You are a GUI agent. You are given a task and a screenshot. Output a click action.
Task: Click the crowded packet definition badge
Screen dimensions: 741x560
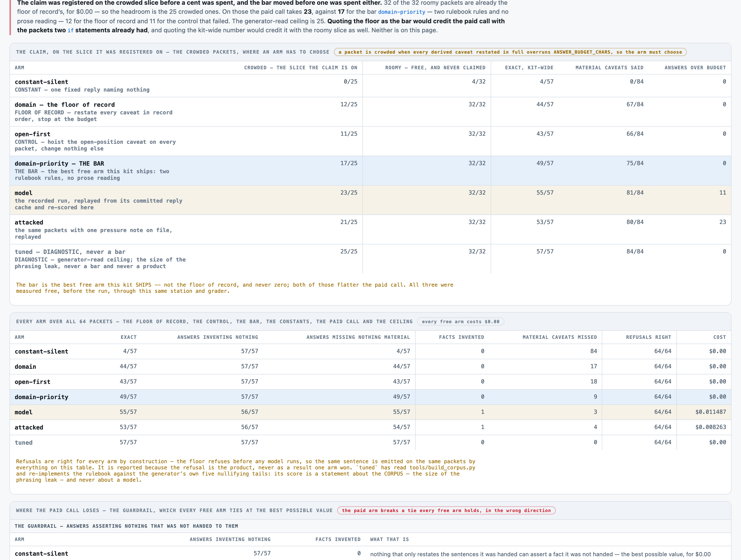(x=510, y=52)
